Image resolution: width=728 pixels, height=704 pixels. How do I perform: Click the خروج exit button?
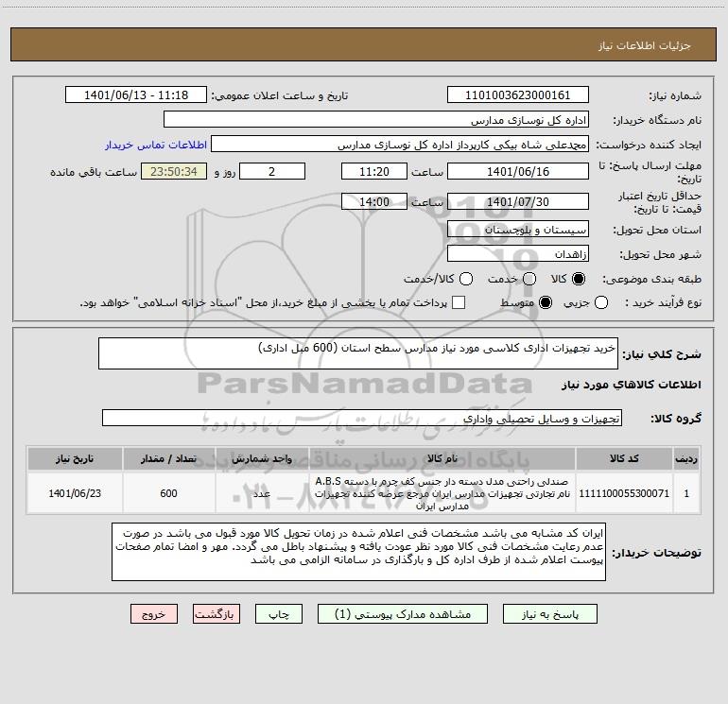coord(154,614)
